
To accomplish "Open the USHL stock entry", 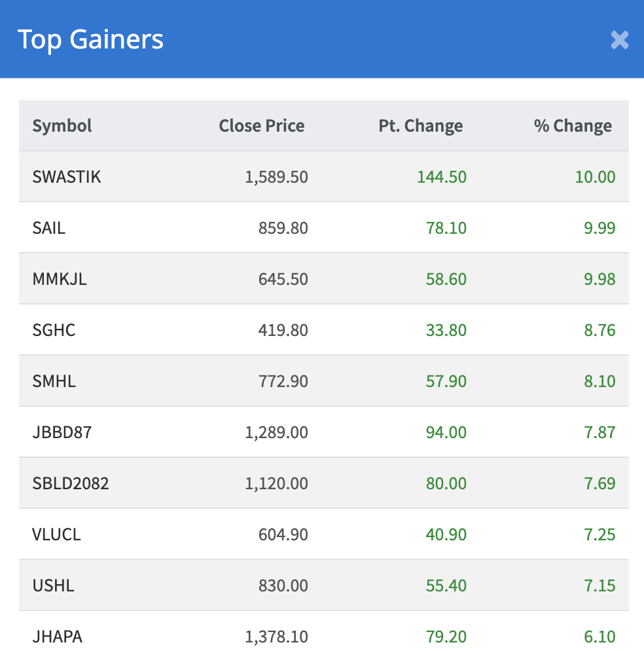I will pos(53,586).
